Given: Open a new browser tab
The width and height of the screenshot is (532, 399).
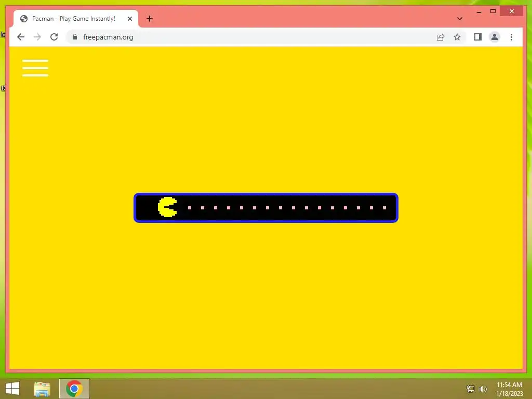Looking at the screenshot, I should 150,19.
